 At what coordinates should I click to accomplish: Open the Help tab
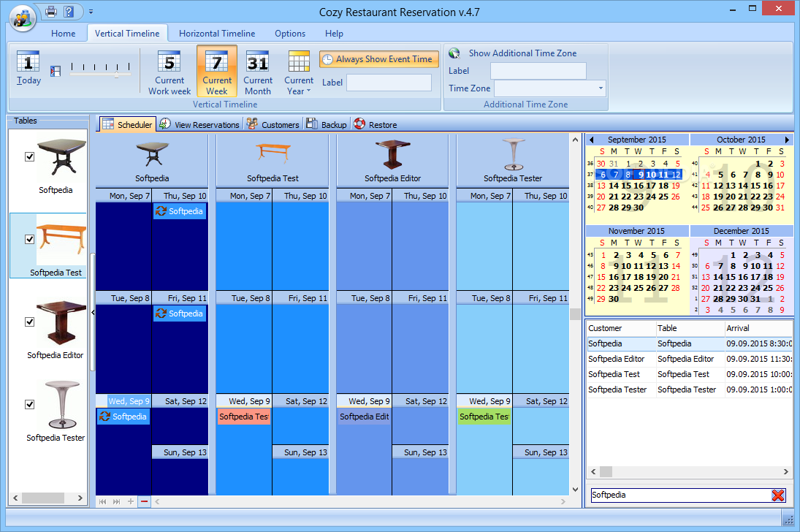(334, 33)
